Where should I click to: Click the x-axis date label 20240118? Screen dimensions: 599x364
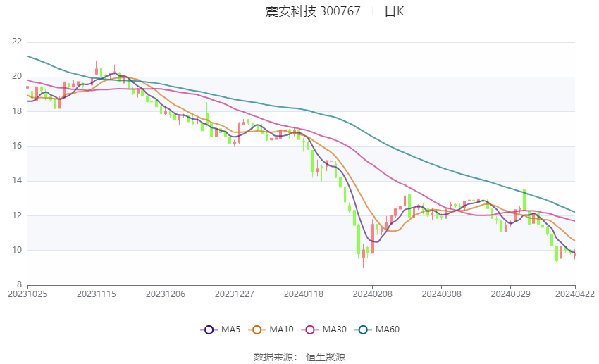click(304, 294)
